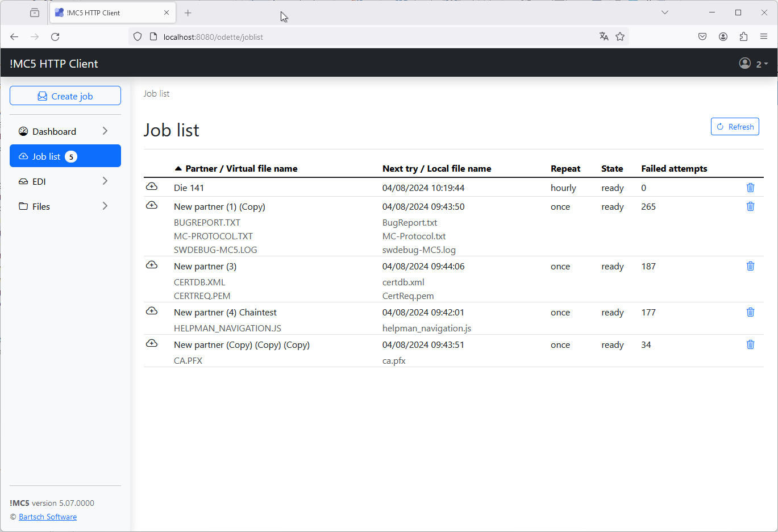778x532 pixels.
Task: Delete the New partner (4) Chaintest job
Action: click(750, 312)
